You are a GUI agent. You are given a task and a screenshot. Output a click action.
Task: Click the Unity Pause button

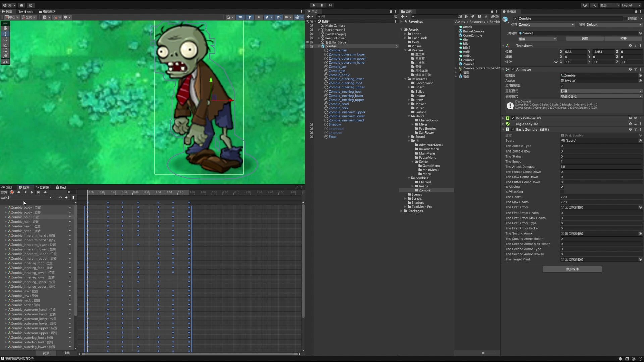[322, 5]
